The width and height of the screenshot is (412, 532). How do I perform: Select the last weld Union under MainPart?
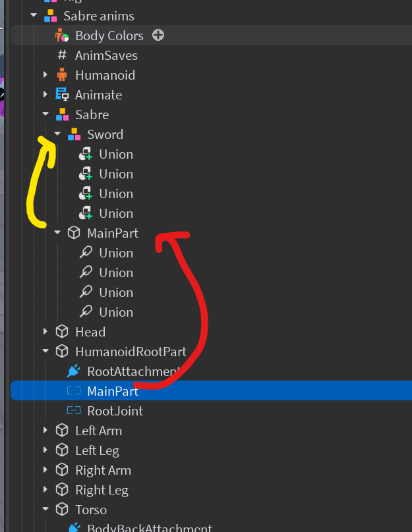click(116, 312)
